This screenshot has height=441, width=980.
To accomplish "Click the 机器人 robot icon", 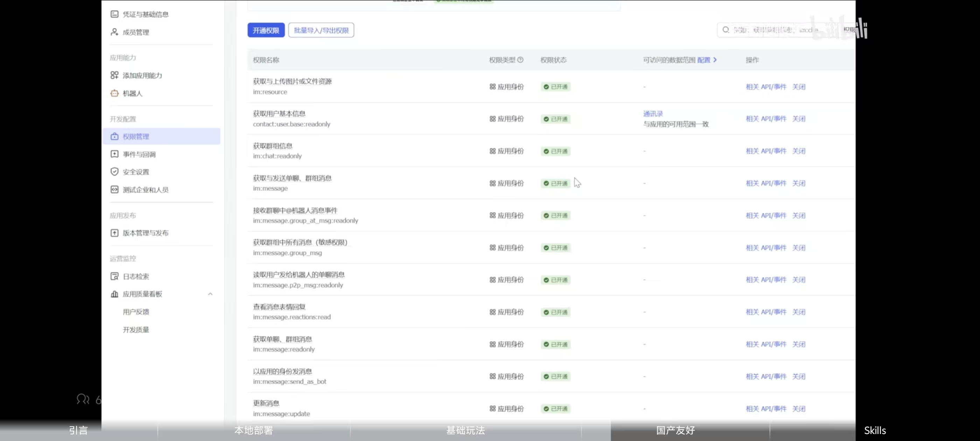I will [114, 93].
